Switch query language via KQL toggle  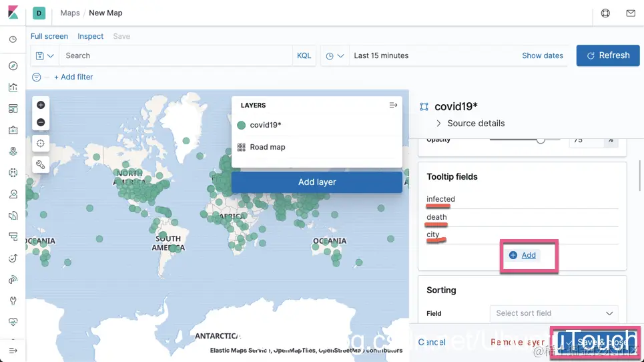[304, 55]
